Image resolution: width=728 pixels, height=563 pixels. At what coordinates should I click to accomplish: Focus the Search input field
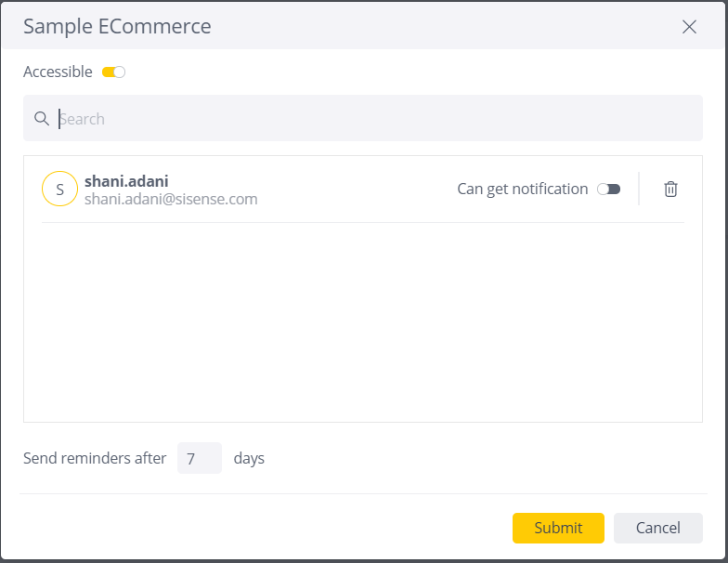point(362,118)
